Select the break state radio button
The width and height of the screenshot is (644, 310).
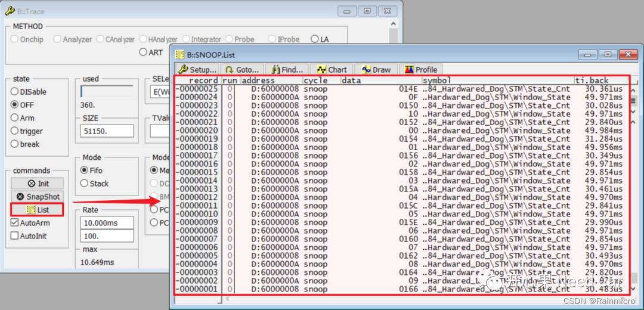click(25, 144)
